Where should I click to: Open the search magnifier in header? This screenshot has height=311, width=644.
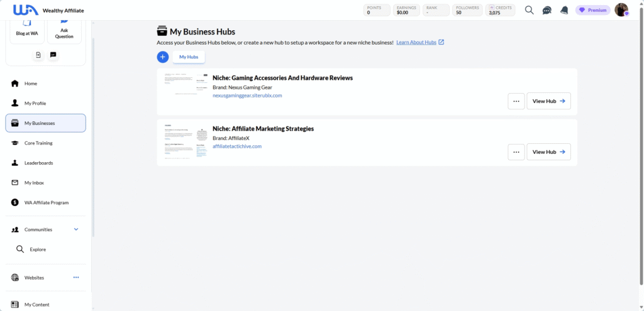530,10
